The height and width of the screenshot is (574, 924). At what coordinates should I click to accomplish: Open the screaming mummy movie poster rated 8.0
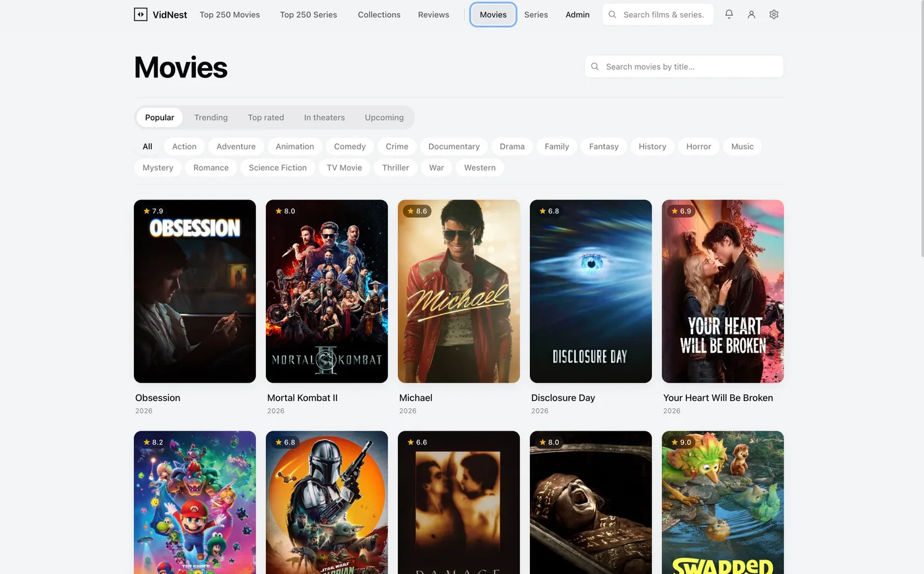[591, 503]
